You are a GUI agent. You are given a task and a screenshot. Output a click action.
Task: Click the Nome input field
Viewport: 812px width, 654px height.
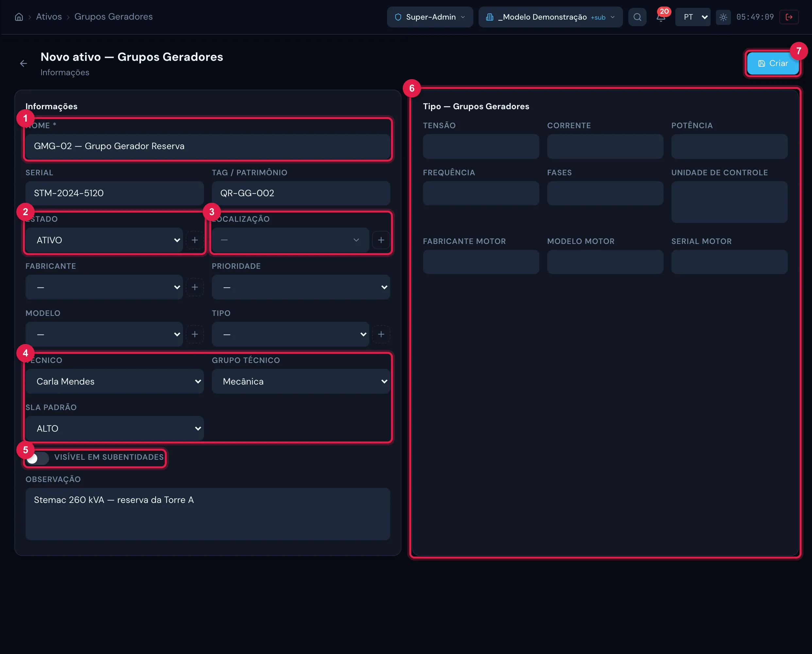coord(208,146)
